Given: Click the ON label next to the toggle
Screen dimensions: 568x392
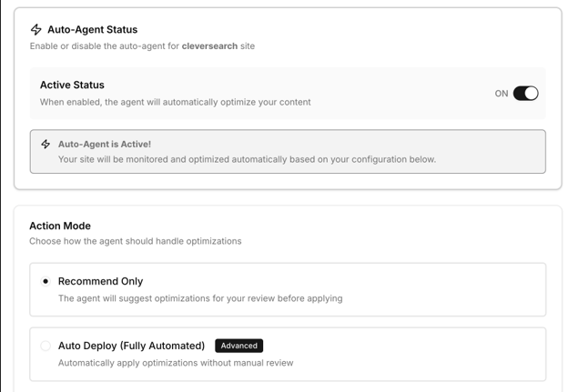Looking at the screenshot, I should (501, 94).
